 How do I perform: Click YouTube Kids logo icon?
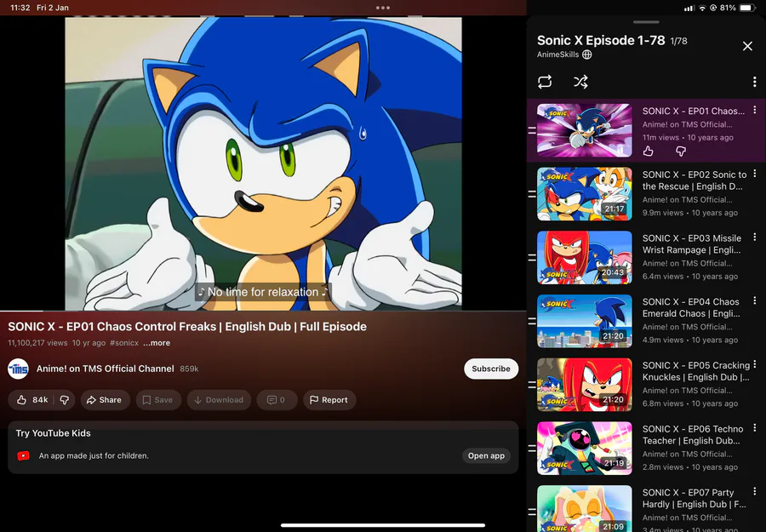23,455
